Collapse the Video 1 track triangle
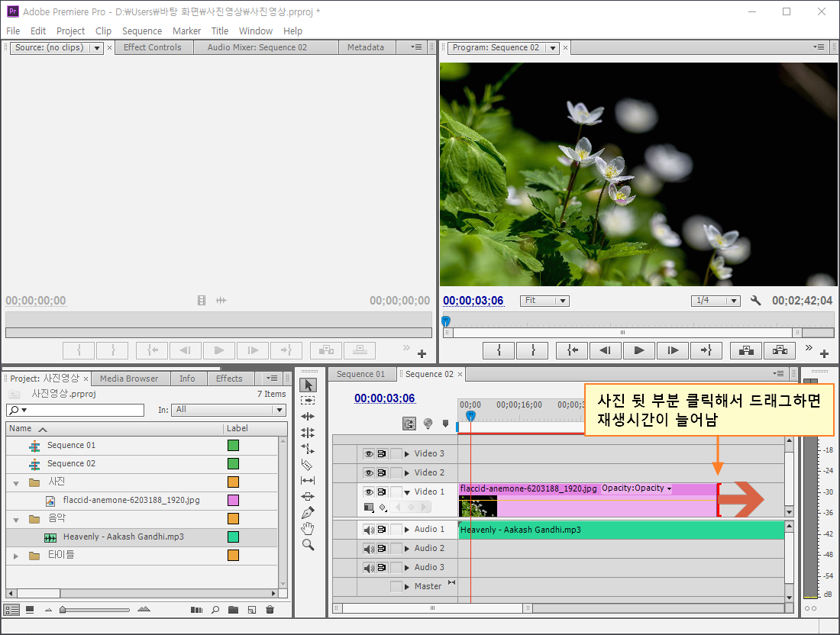840x635 pixels. [407, 492]
